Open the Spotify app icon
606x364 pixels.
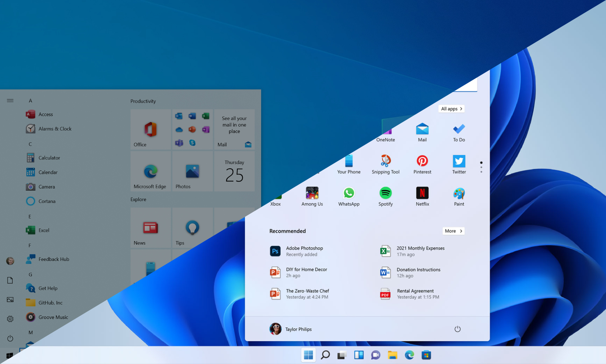pyautogui.click(x=385, y=194)
